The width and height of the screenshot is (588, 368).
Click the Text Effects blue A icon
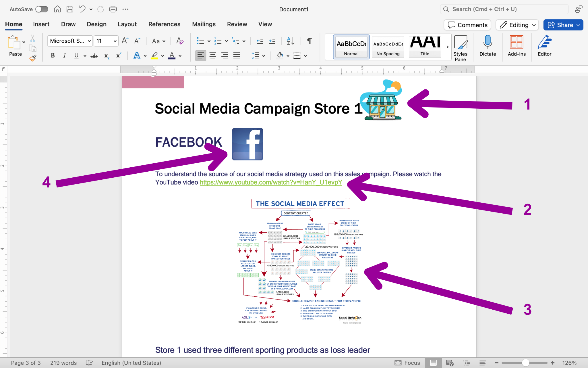coord(137,55)
